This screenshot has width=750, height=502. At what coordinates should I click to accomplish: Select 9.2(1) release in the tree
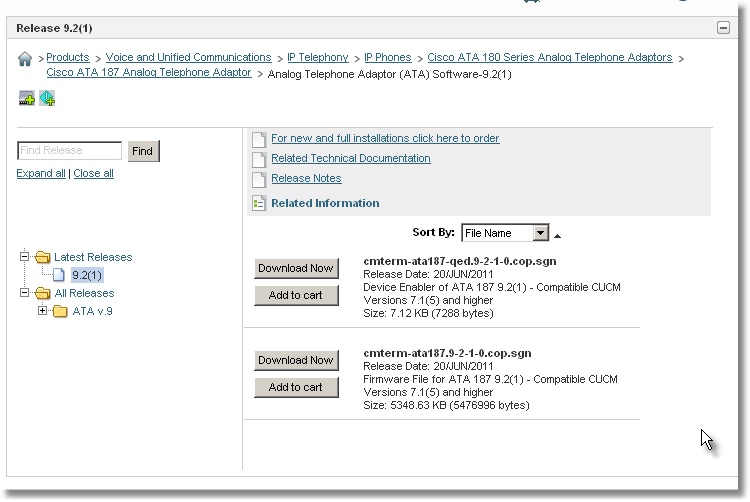point(87,275)
